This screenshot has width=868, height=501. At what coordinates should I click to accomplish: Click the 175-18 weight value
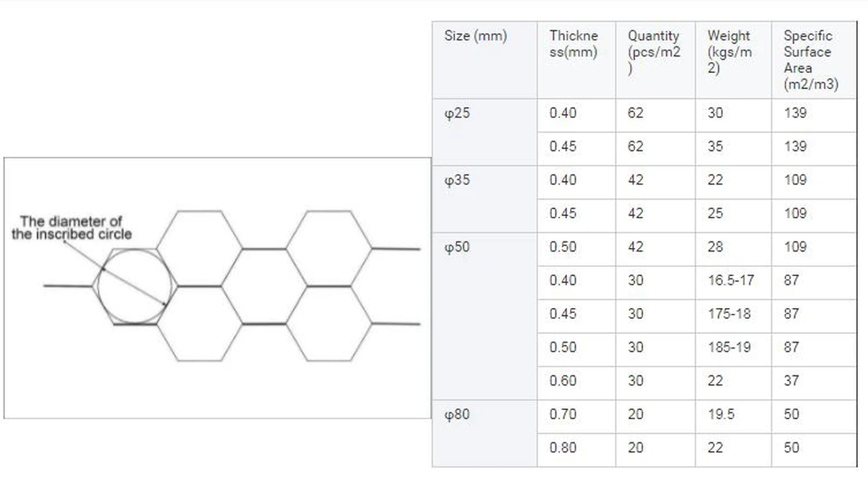tap(729, 314)
